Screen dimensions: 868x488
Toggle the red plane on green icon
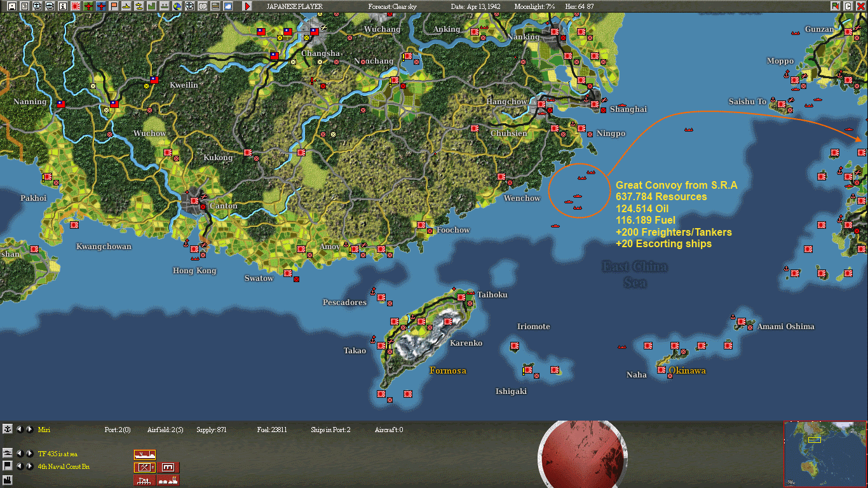(88, 6)
